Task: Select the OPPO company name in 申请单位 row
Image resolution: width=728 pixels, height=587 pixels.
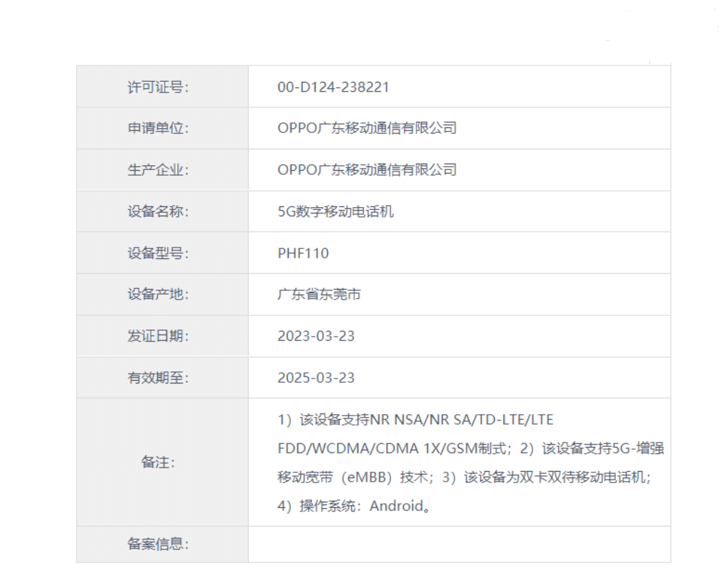Action: 366,129
